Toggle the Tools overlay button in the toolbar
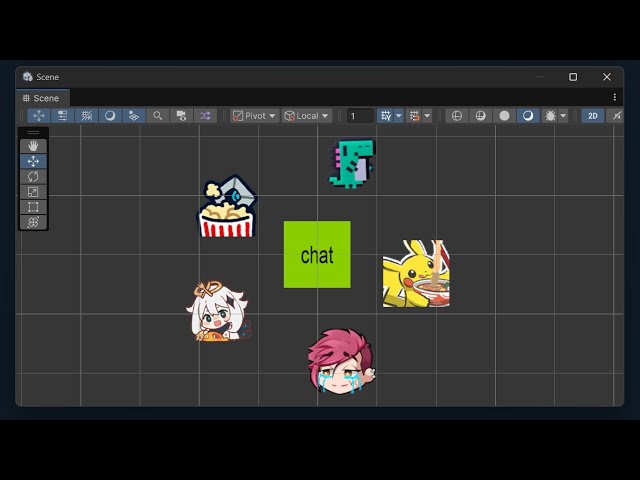 click(39, 116)
